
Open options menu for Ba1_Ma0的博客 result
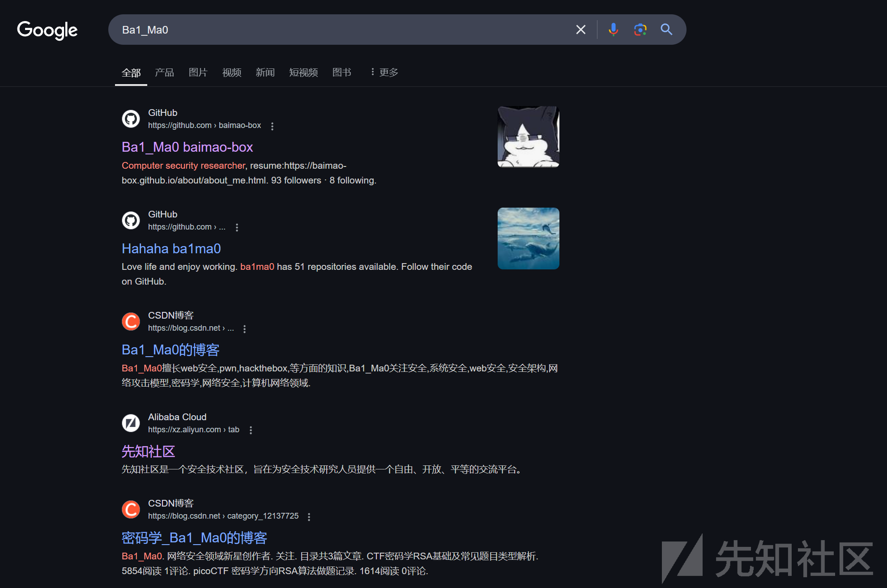244,329
